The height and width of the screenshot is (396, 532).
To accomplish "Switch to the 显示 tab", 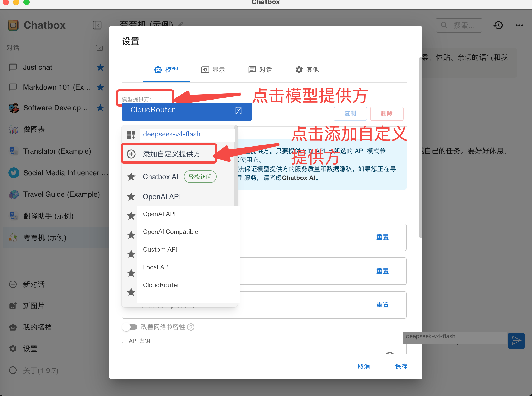I will coord(213,70).
